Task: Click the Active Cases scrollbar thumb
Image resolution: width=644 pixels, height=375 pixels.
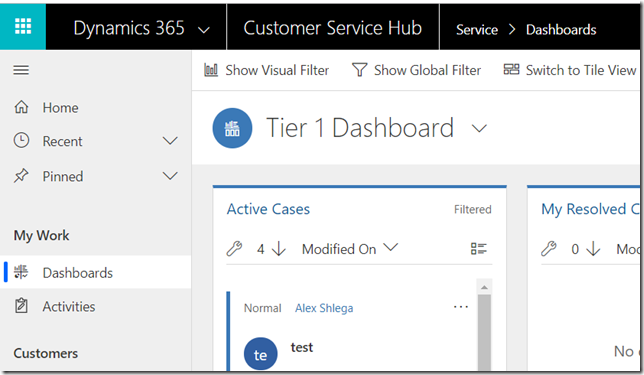Action: [x=484, y=332]
